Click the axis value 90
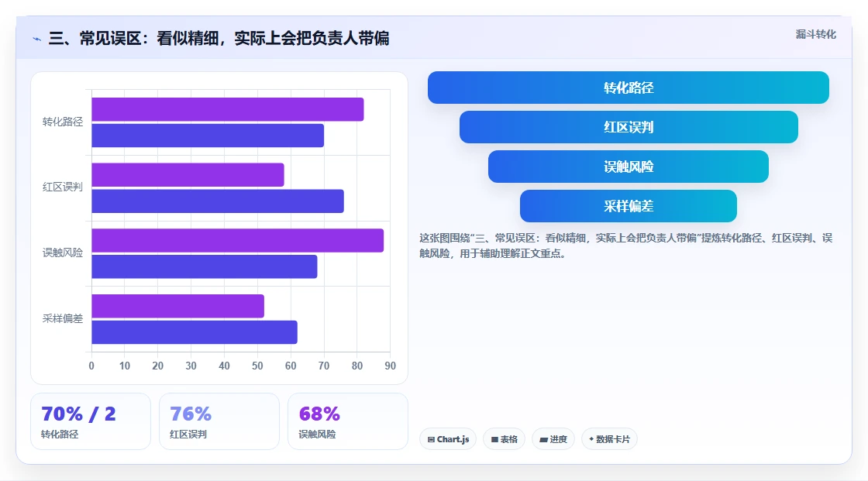Screen dimensions: 868x481 (x=391, y=366)
